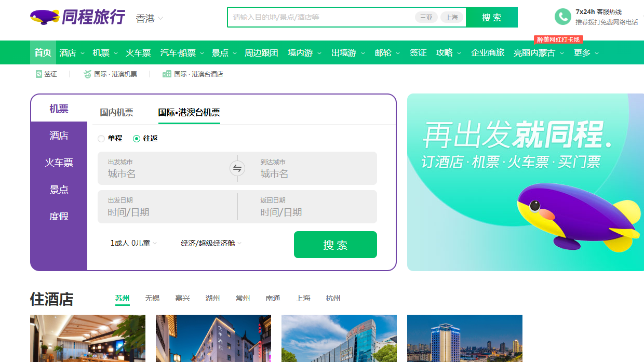This screenshot has width=644, height=362.
Task: Click the 签证 shield icon in quick links
Action: pos(38,74)
